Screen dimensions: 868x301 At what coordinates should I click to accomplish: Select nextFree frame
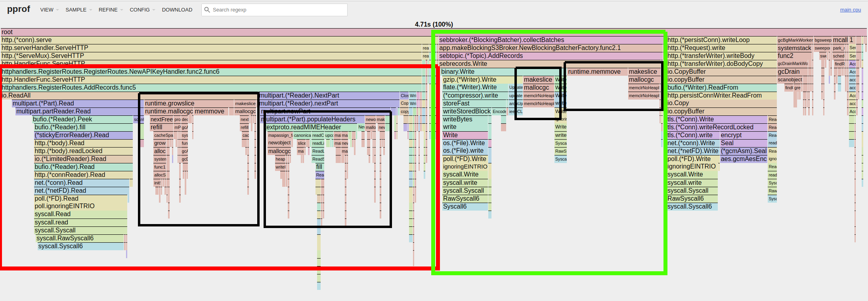point(162,119)
